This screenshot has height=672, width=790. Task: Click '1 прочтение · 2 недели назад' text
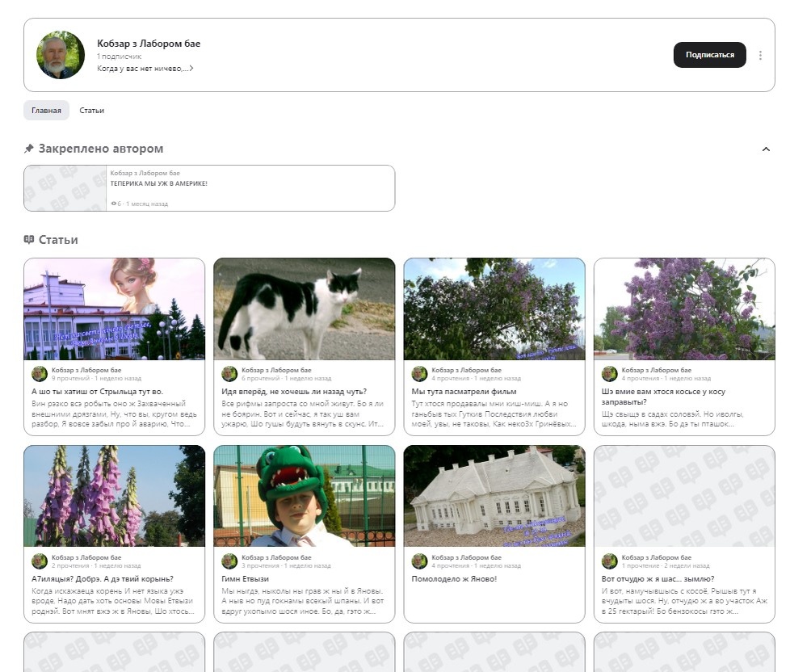[x=666, y=565]
